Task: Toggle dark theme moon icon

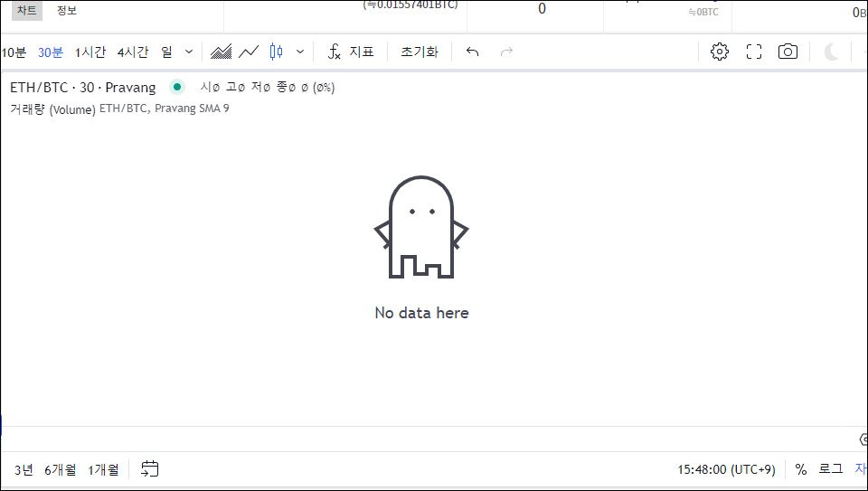Action: click(x=832, y=52)
